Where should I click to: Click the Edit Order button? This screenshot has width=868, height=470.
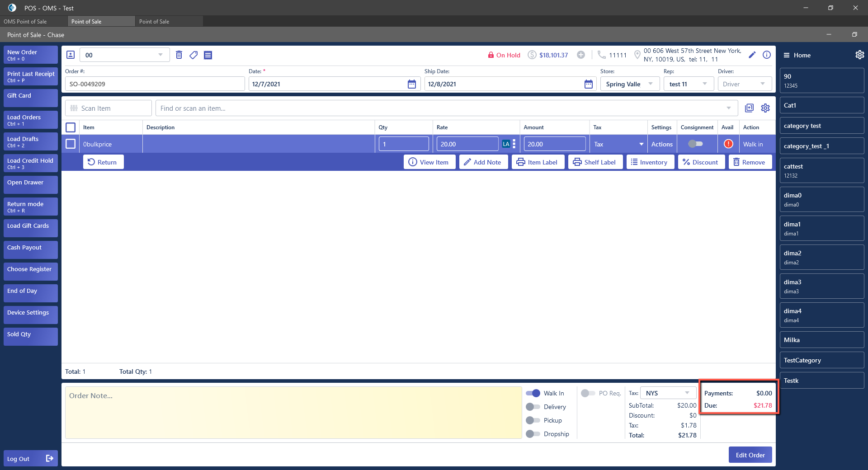coord(750,455)
